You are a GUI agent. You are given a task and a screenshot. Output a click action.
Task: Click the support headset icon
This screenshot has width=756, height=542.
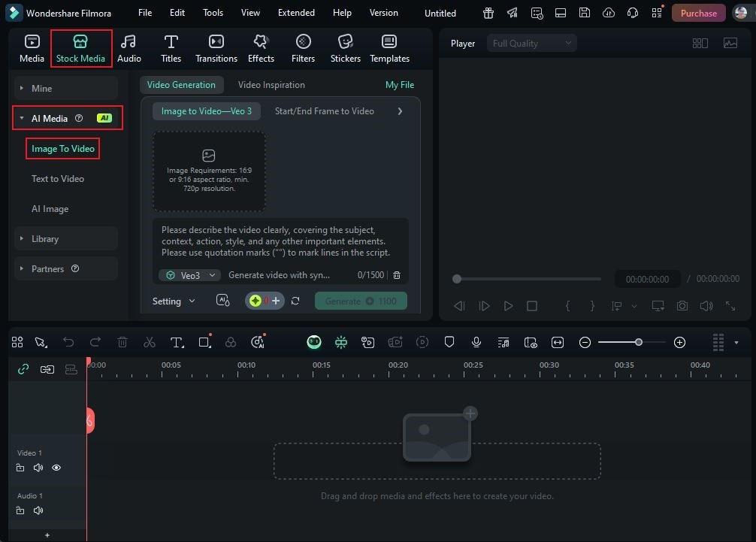633,13
